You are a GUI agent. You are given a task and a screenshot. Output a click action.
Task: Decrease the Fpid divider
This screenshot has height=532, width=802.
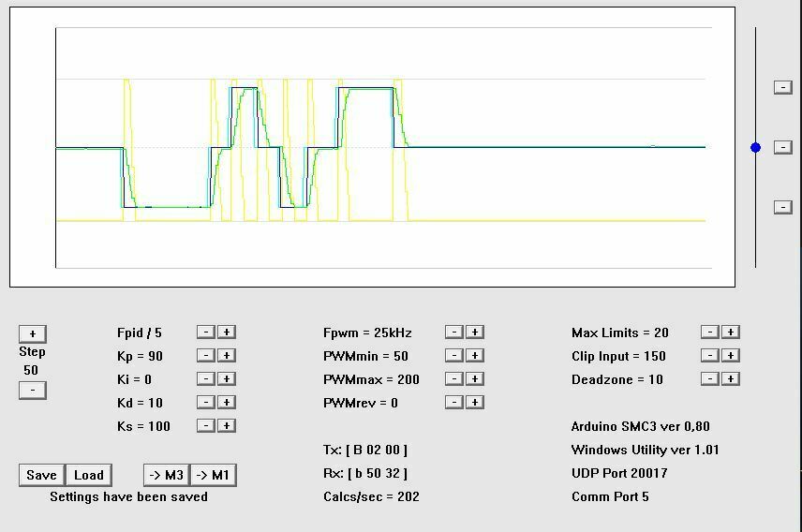(206, 332)
